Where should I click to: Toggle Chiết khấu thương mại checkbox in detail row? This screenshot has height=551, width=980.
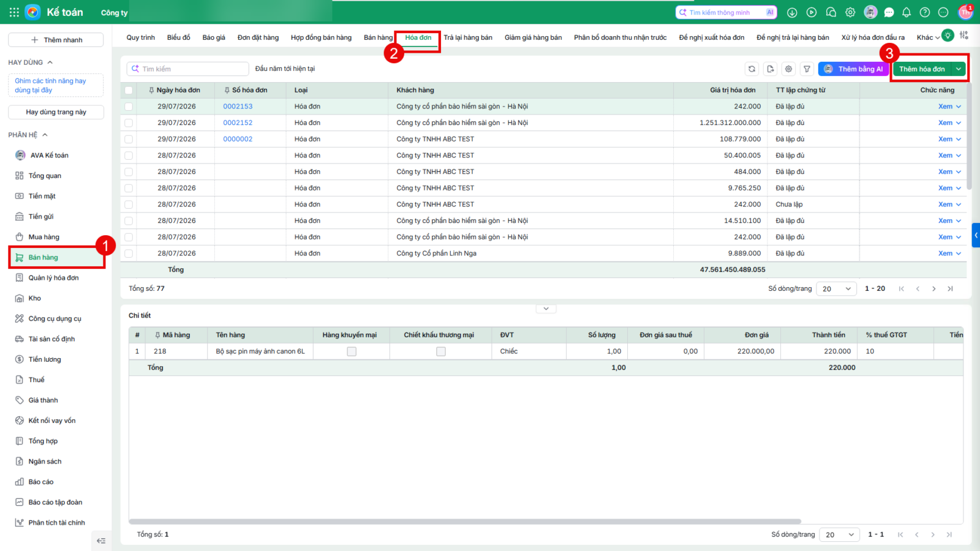(x=441, y=351)
